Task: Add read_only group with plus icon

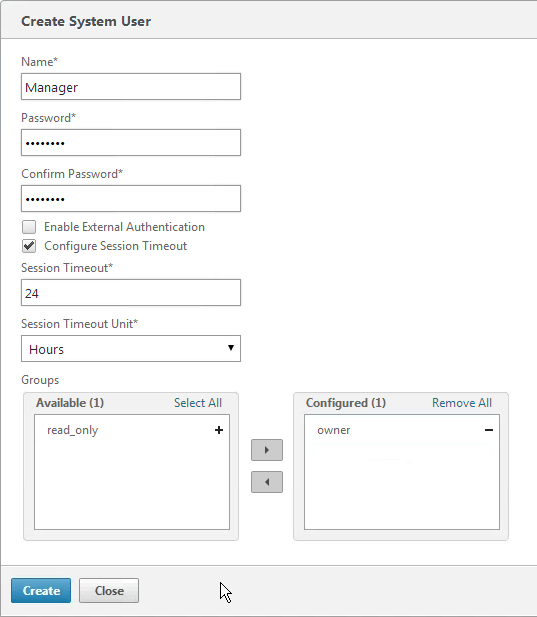Action: tap(219, 430)
